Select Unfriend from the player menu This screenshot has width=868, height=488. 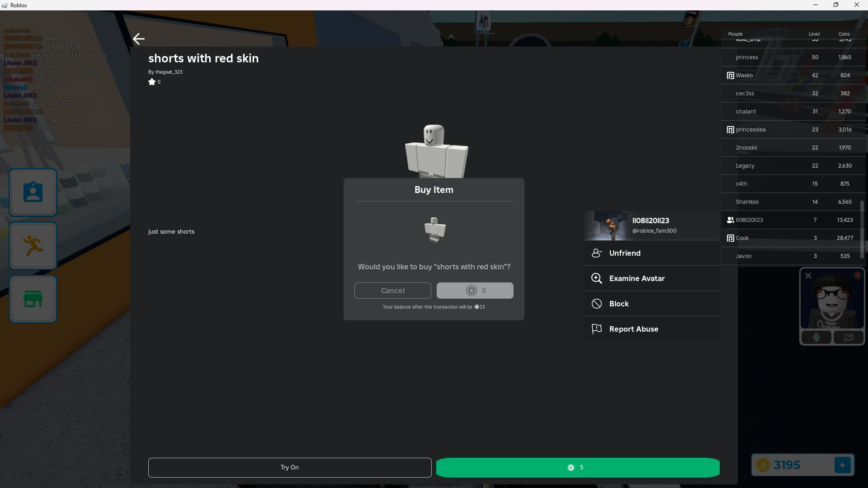(x=652, y=253)
